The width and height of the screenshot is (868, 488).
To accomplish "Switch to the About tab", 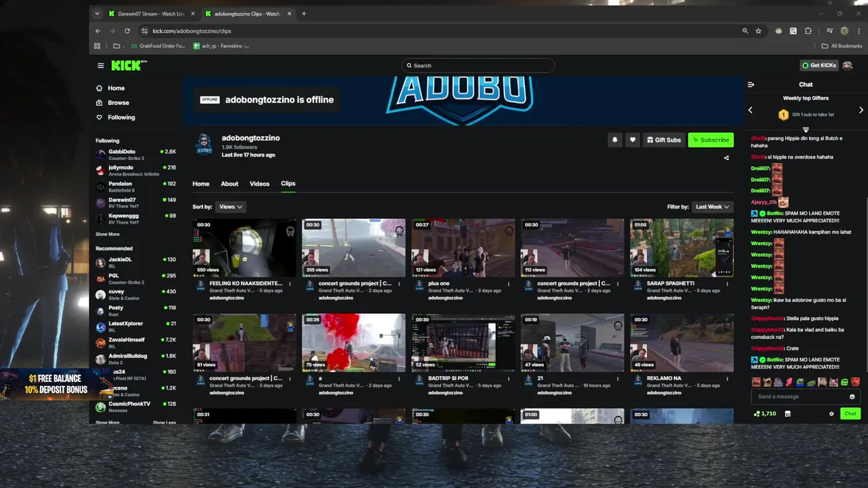I will pyautogui.click(x=229, y=184).
